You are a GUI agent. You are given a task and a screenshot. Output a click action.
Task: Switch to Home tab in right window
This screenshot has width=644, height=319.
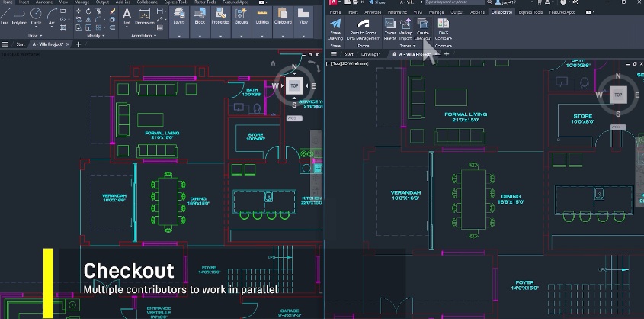coord(335,12)
